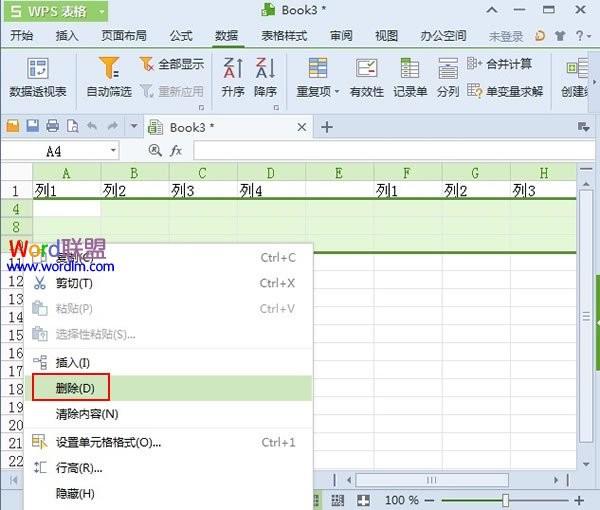Click the Print icon in quick toolbar
Screen dimensions: 600x510
52,126
